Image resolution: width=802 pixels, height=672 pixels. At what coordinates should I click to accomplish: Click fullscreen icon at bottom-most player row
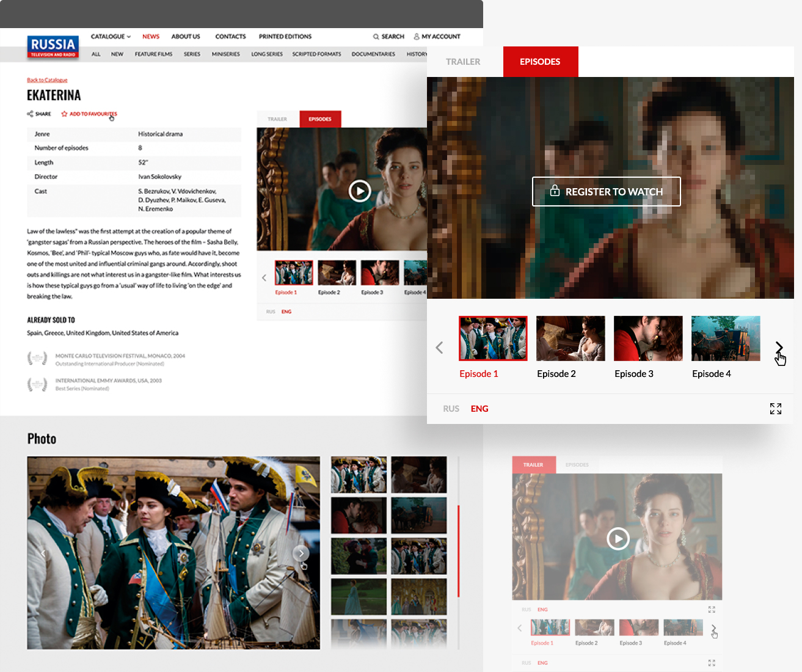[712, 663]
